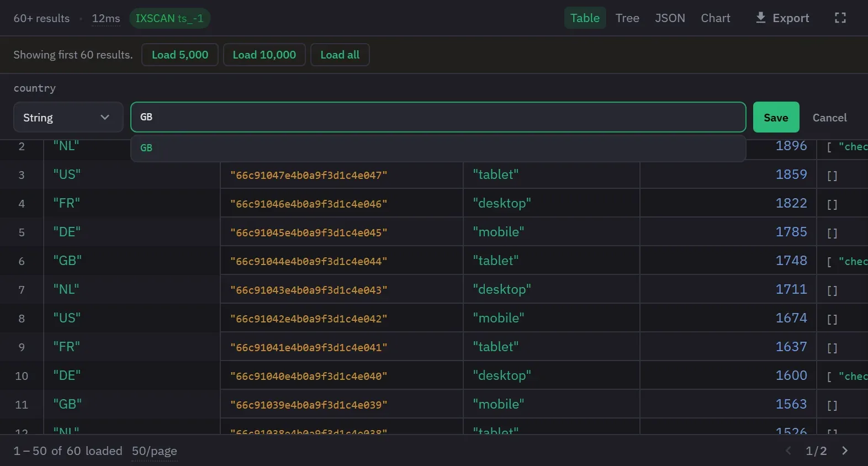This screenshot has width=868, height=466.
Task: Switch to the Table view tab
Action: tap(585, 18)
